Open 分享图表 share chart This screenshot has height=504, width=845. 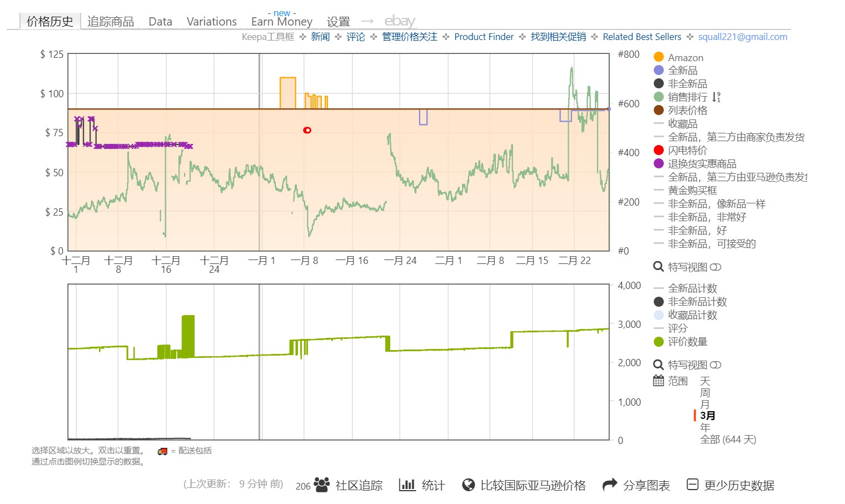647,485
